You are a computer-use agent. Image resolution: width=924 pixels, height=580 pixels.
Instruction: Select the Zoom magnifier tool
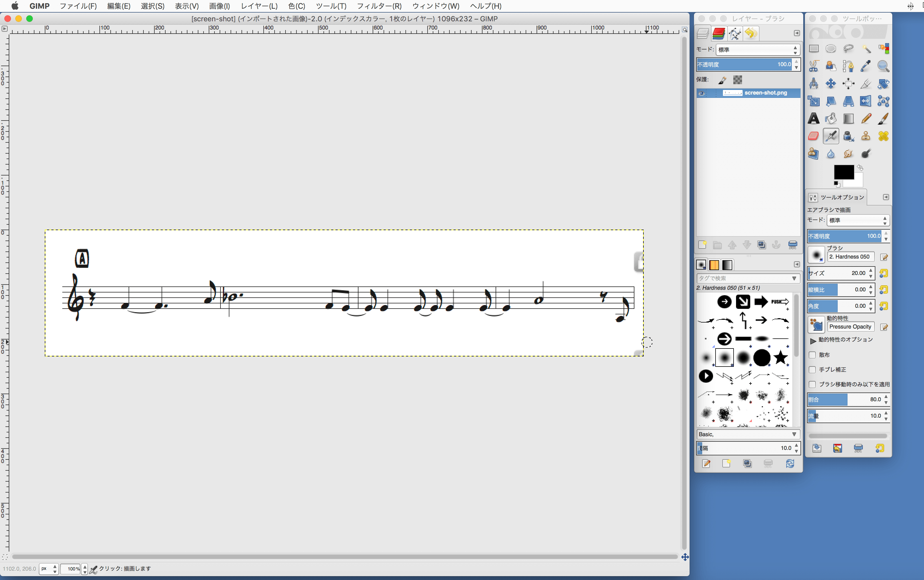883,66
